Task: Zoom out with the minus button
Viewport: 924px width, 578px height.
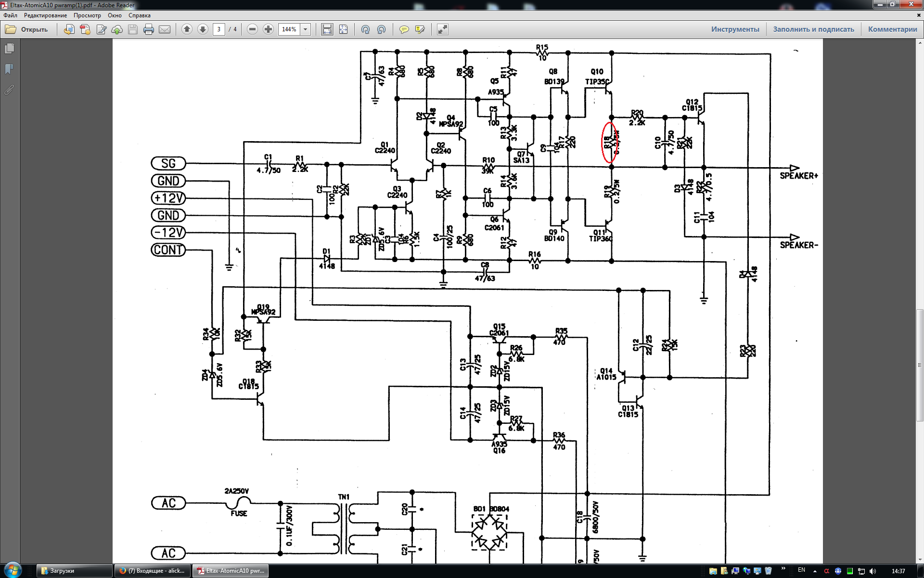Action: click(252, 29)
